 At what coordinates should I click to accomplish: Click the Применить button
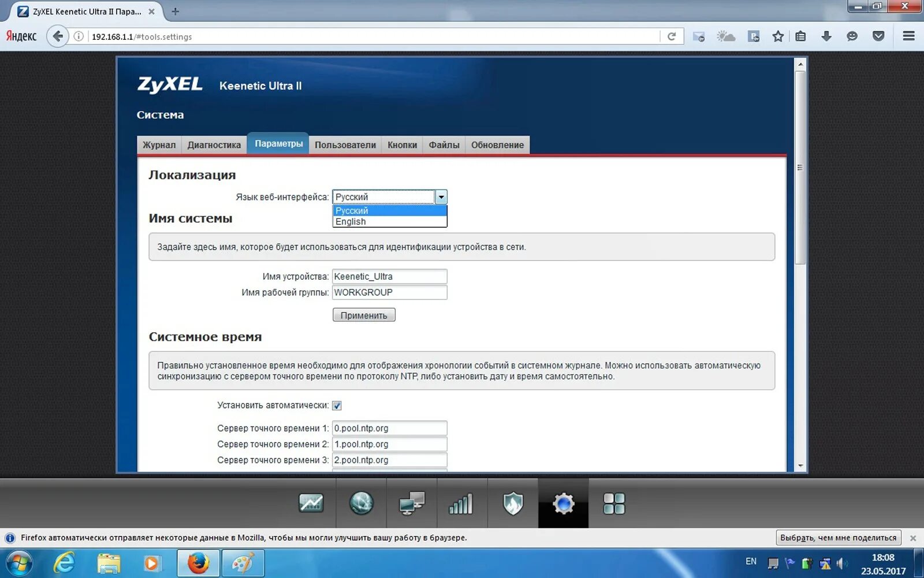pos(364,315)
